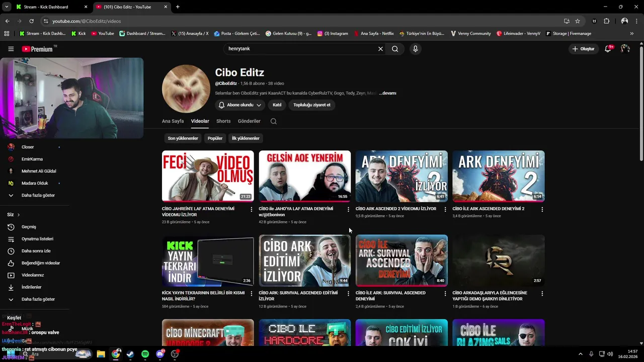The image size is (644, 362).
Task: Expand the Siz section chevron
Action: click(x=19, y=215)
